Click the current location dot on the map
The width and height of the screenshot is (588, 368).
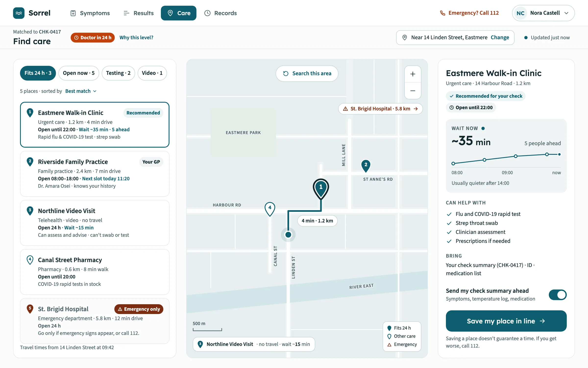[x=288, y=235]
